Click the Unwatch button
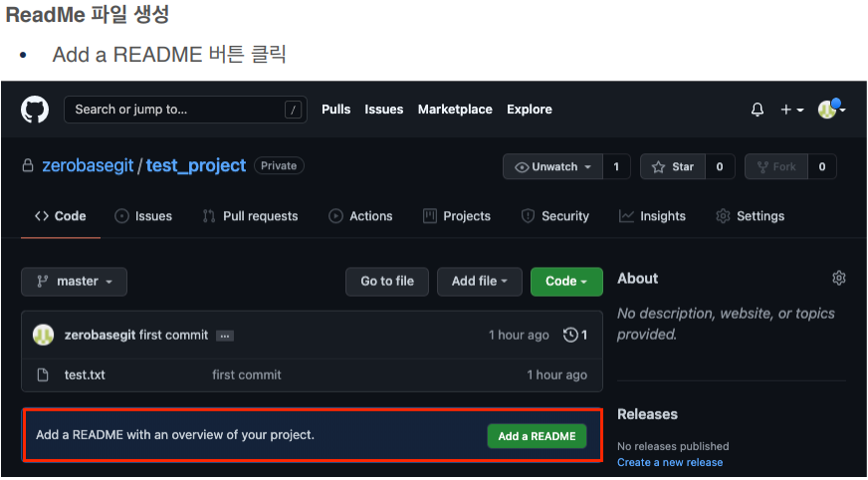Image resolution: width=868 pixels, height=480 pixels. tap(552, 166)
